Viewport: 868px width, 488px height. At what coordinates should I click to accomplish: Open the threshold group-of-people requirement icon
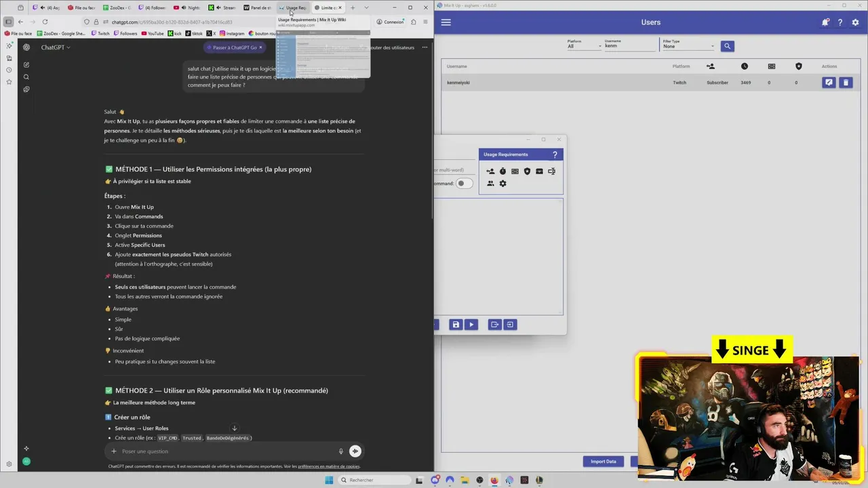click(x=490, y=184)
